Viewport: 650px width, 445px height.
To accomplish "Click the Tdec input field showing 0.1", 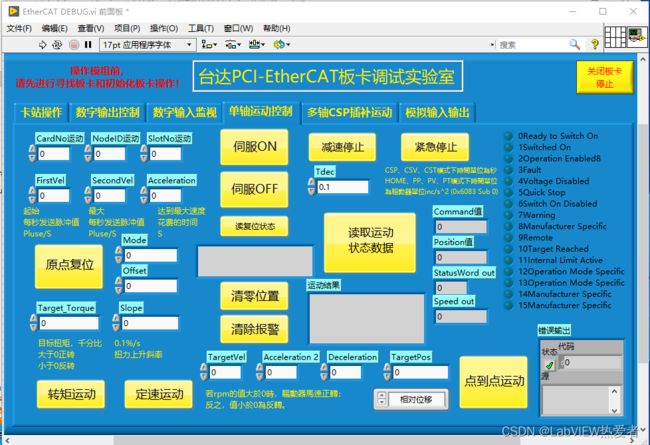I will (x=343, y=187).
